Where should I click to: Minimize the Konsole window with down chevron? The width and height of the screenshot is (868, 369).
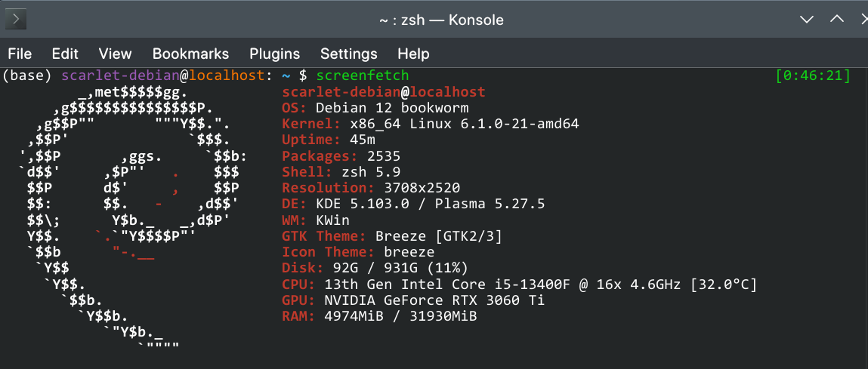tap(807, 20)
